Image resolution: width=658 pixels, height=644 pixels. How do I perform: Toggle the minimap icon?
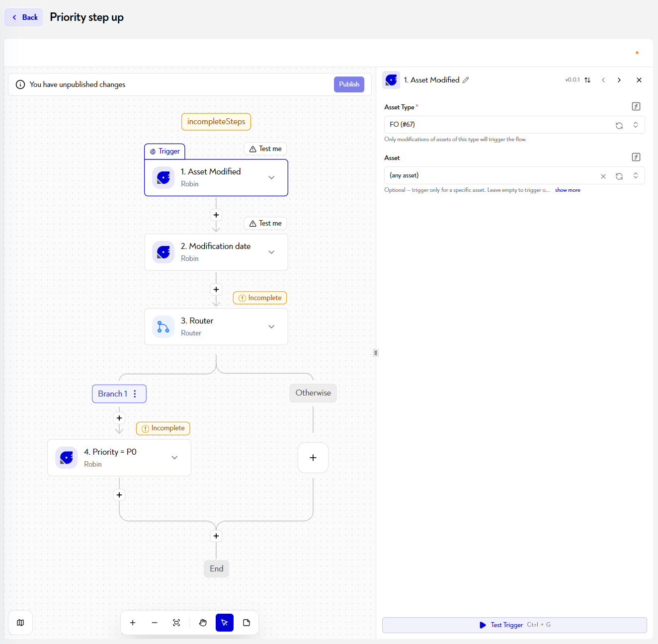coord(20,623)
